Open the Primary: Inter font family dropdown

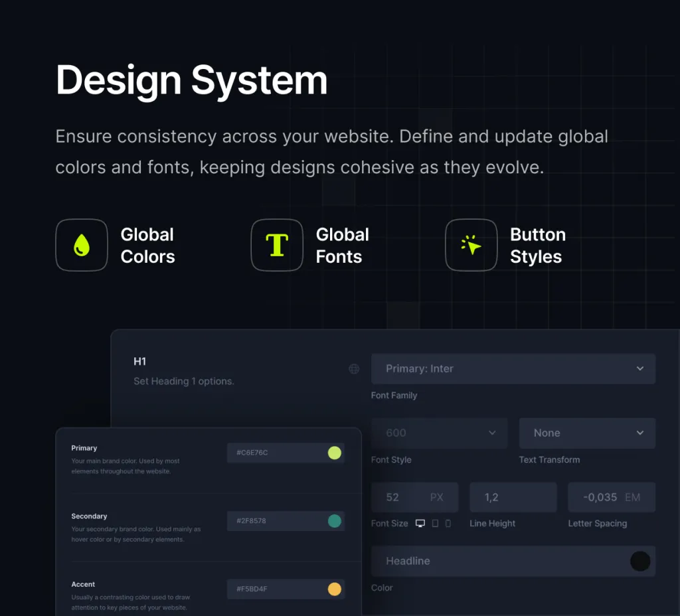(x=513, y=368)
